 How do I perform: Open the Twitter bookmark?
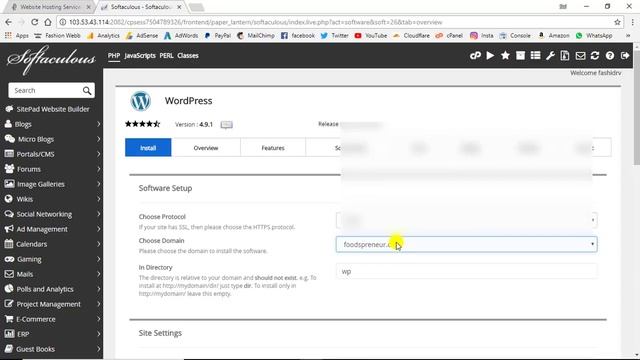(334, 36)
